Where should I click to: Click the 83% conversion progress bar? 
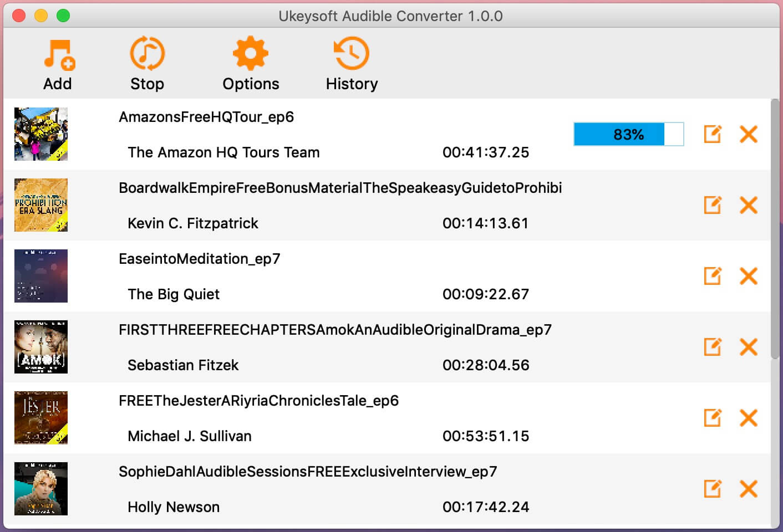628,134
